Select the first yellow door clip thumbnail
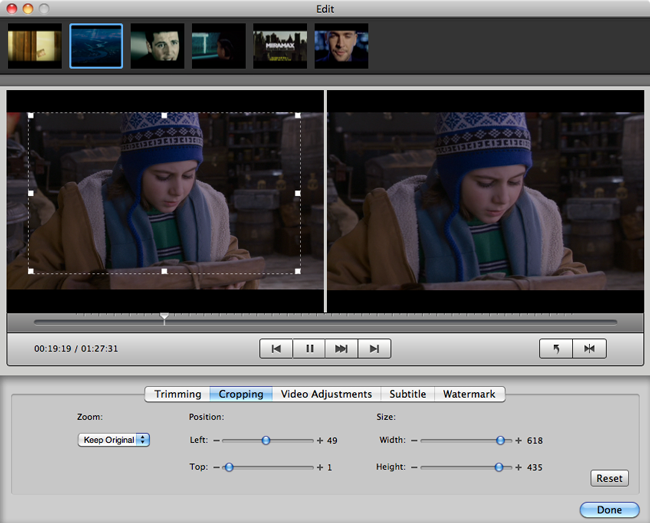The height and width of the screenshot is (523, 650). pos(35,46)
